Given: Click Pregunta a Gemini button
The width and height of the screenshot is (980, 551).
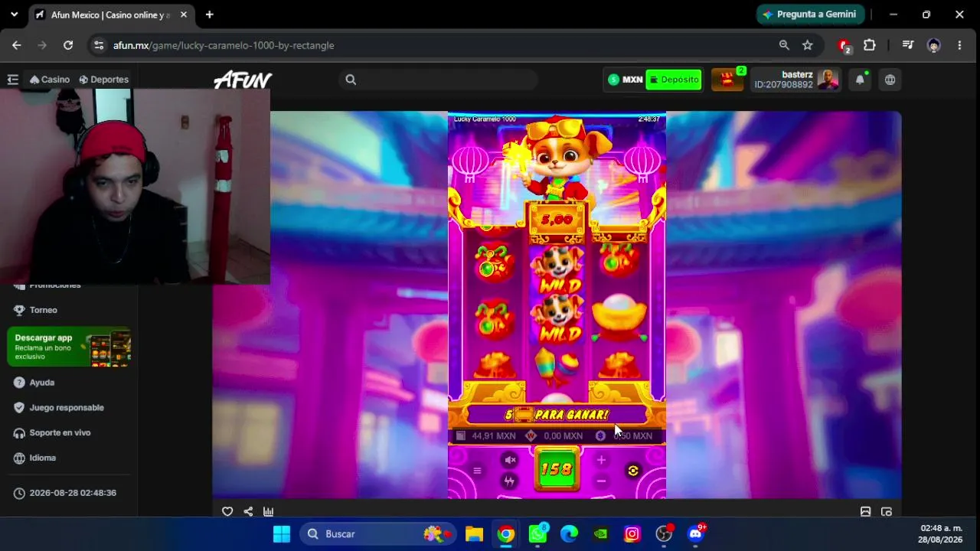Looking at the screenshot, I should (811, 15).
